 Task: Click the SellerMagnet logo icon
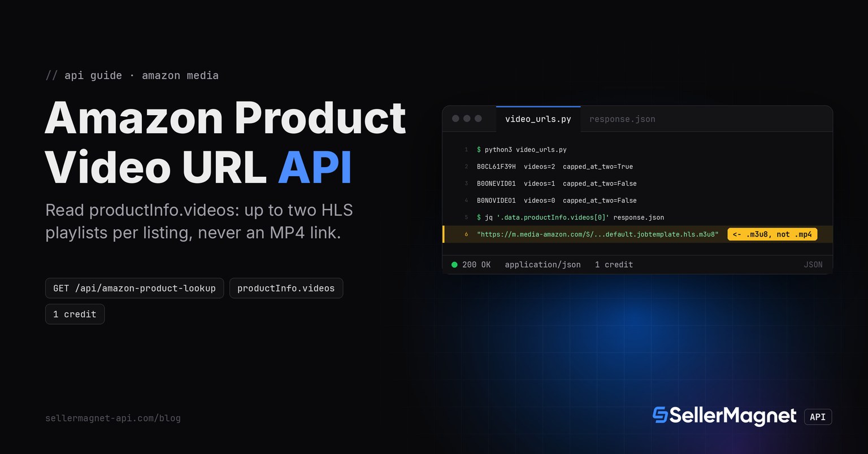tap(659, 416)
